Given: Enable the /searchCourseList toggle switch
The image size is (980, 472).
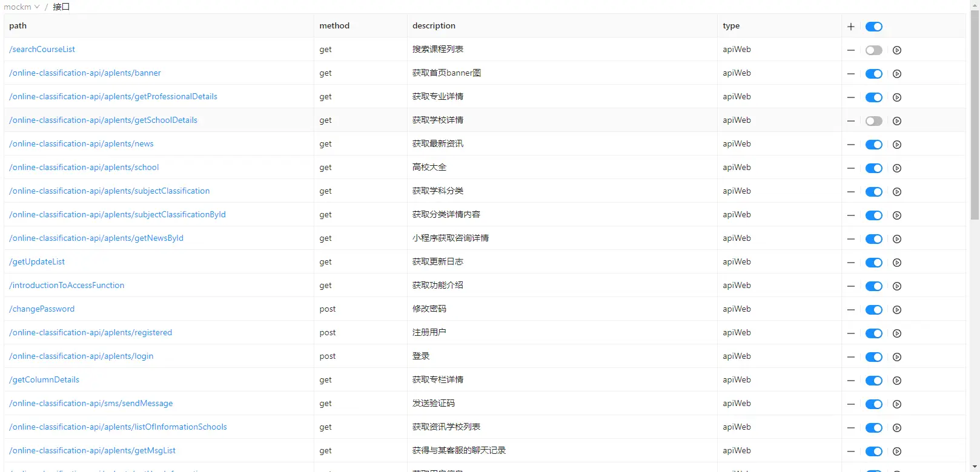Looking at the screenshot, I should (x=873, y=50).
